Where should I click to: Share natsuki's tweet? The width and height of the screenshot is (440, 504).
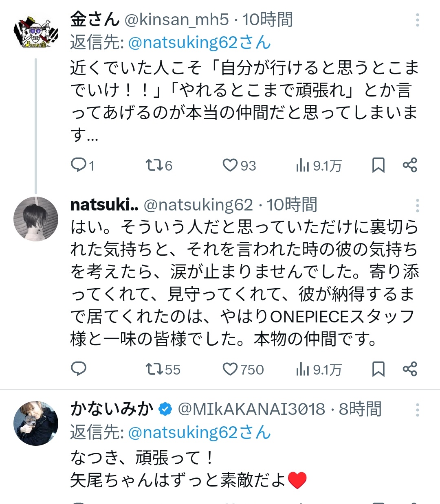click(x=409, y=369)
